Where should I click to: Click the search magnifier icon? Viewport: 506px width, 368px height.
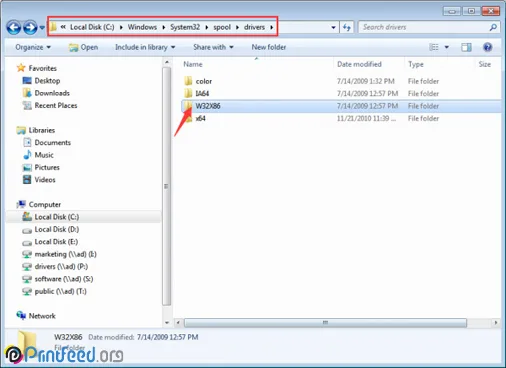493,27
